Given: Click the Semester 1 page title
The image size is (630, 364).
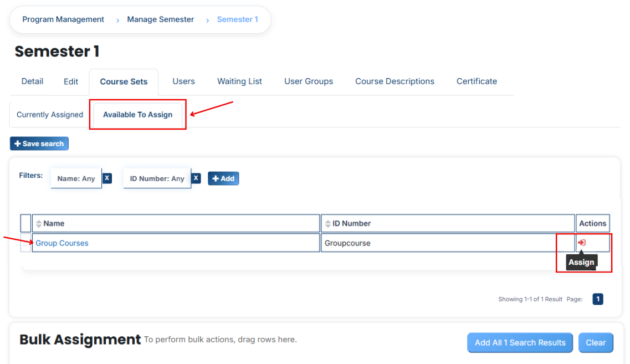Looking at the screenshot, I should click(x=57, y=52).
